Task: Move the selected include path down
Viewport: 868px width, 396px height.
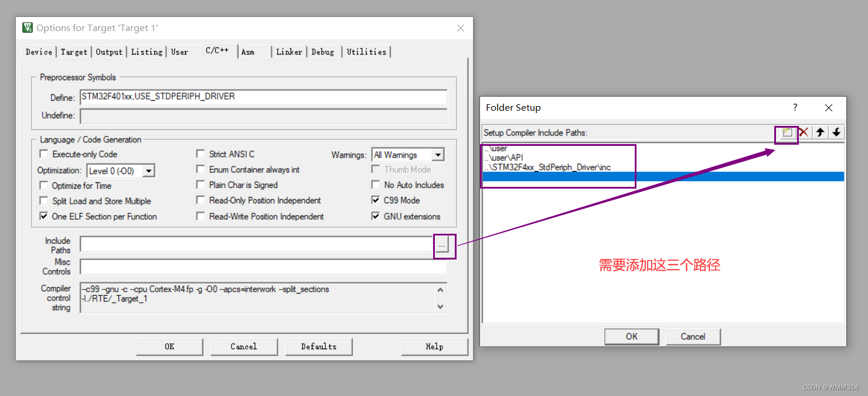Action: pyautogui.click(x=837, y=132)
